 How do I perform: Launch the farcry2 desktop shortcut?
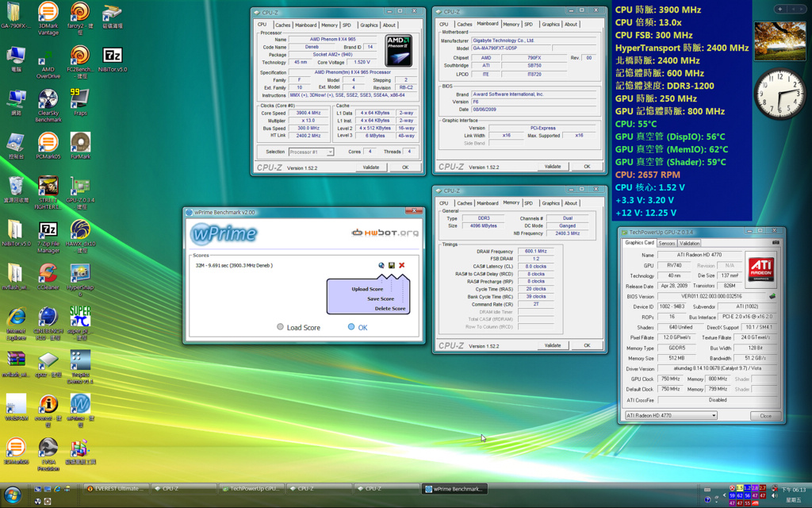pos(80,19)
